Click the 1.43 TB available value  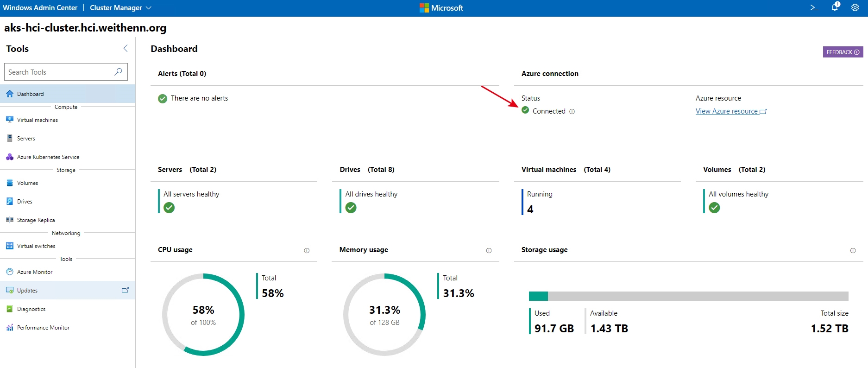(x=609, y=329)
